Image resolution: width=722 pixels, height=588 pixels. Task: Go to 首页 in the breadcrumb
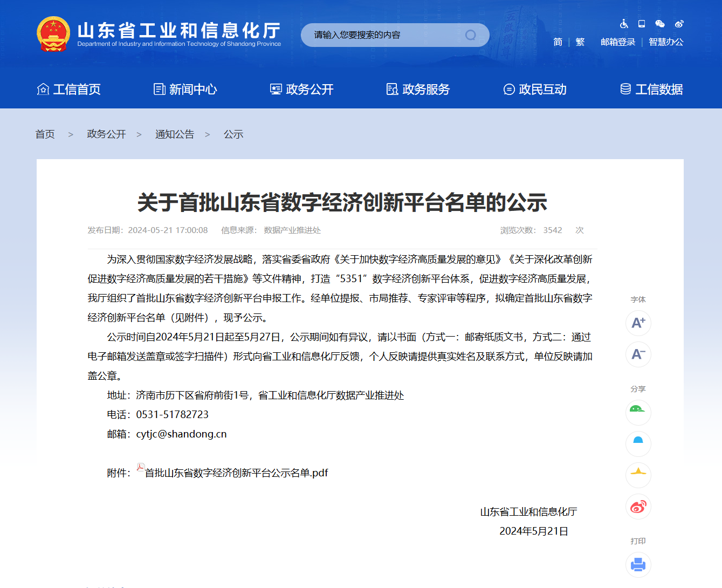tap(45, 134)
